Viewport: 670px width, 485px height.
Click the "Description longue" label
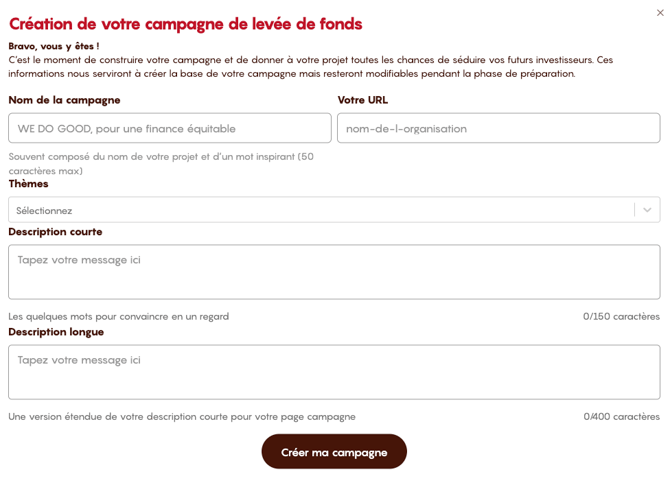click(56, 332)
